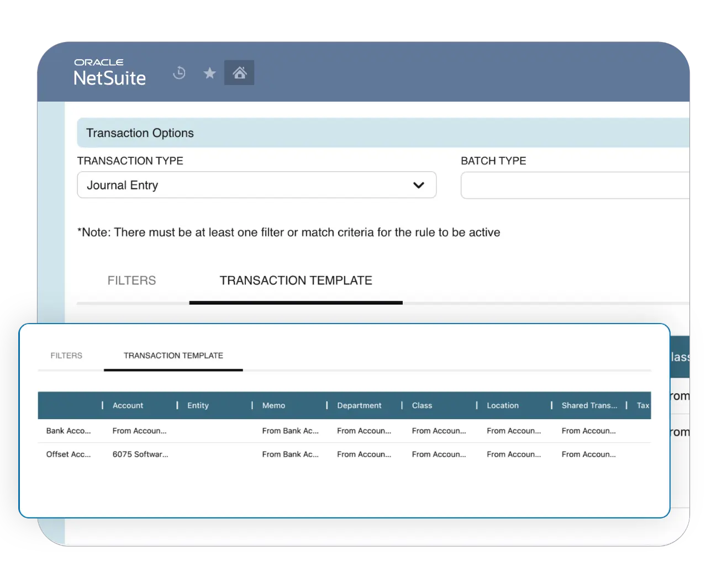The image size is (706, 588).
Task: Click Shared Trans cell in Bank Acco... row
Action: click(x=588, y=431)
